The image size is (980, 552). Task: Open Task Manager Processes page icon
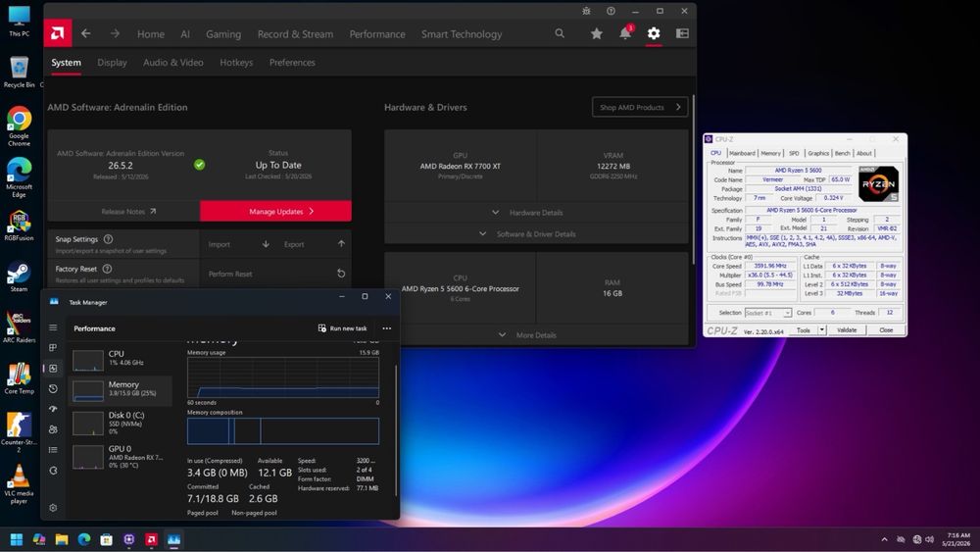53,348
